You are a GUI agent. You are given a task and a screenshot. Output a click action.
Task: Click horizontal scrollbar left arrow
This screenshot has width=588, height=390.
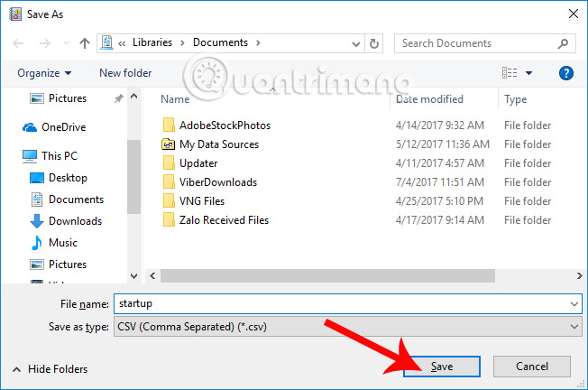(152, 276)
